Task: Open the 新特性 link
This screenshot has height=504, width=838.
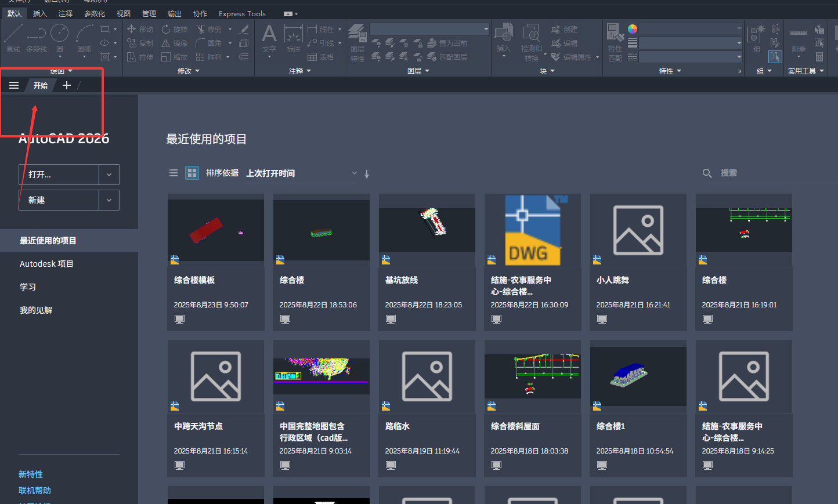Action: click(x=31, y=474)
